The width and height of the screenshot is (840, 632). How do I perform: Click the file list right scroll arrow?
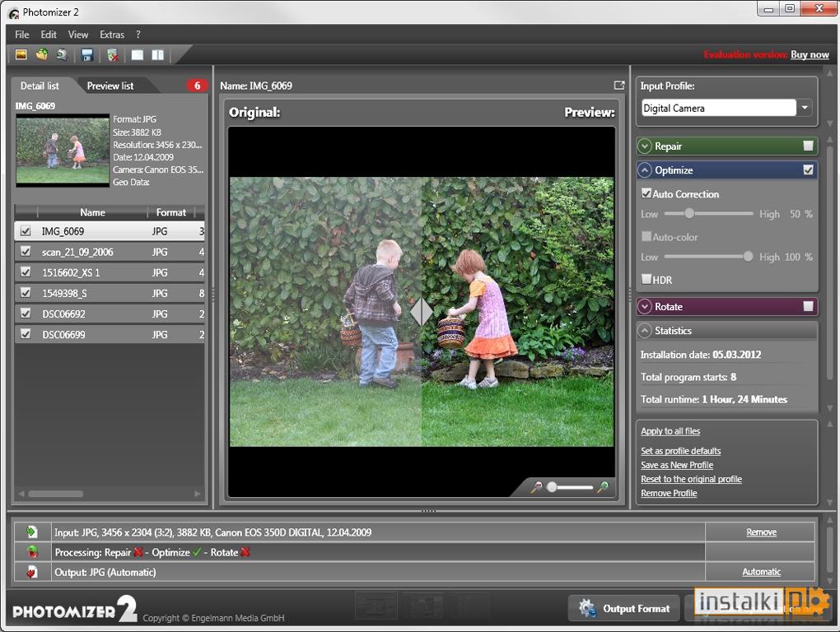(x=198, y=494)
